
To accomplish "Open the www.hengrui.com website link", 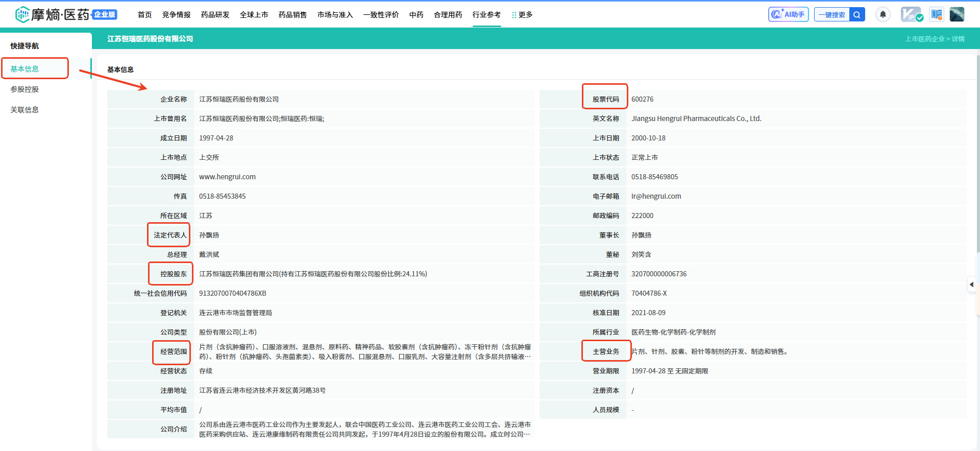I will pyautogui.click(x=227, y=177).
